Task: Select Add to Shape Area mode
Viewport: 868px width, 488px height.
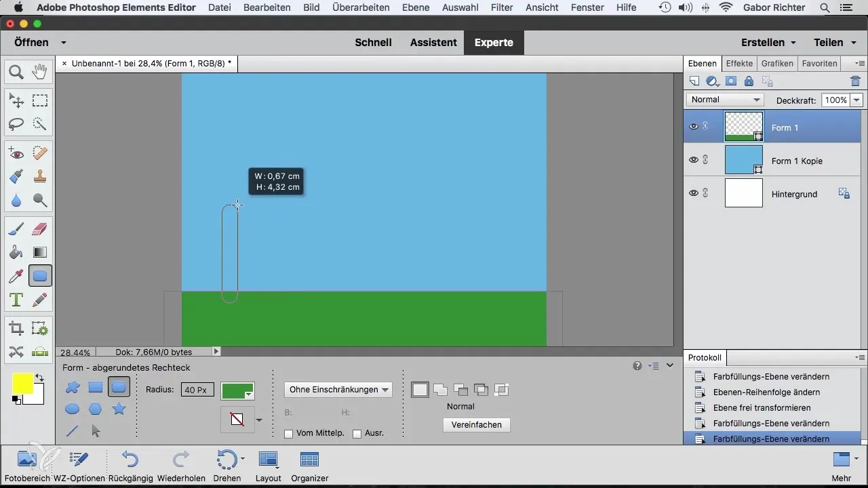Action: pos(441,390)
